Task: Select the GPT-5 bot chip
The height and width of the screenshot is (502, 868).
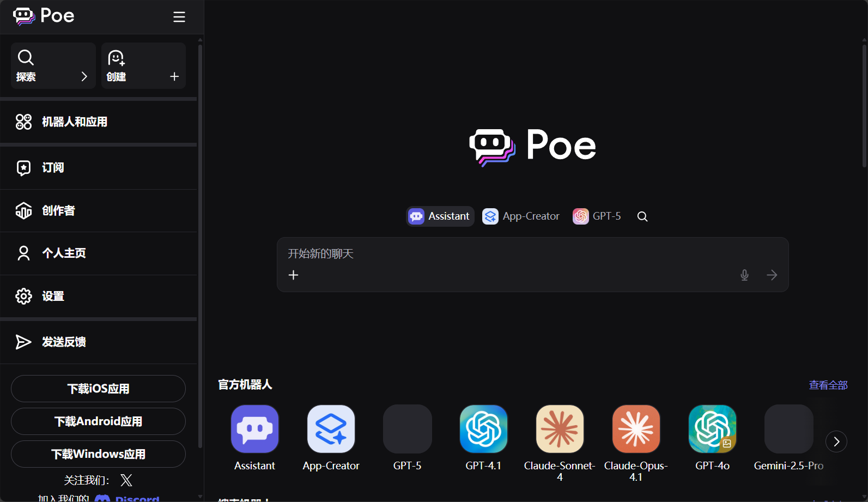Action: tap(597, 216)
